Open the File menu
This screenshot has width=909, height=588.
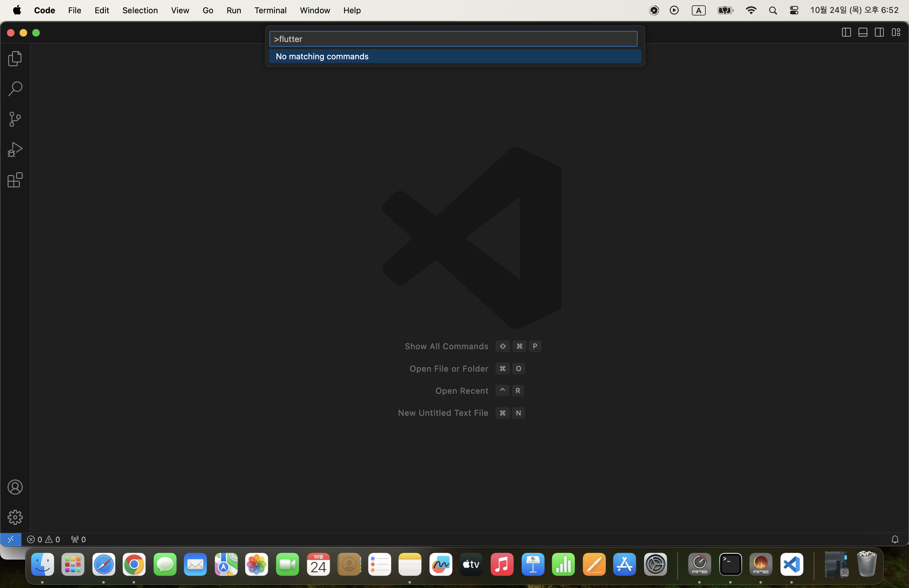(x=74, y=10)
